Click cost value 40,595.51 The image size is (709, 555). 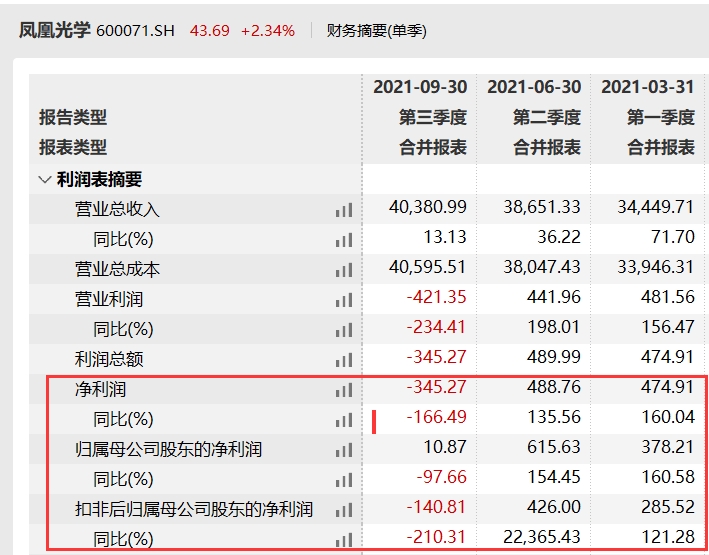[427, 267]
